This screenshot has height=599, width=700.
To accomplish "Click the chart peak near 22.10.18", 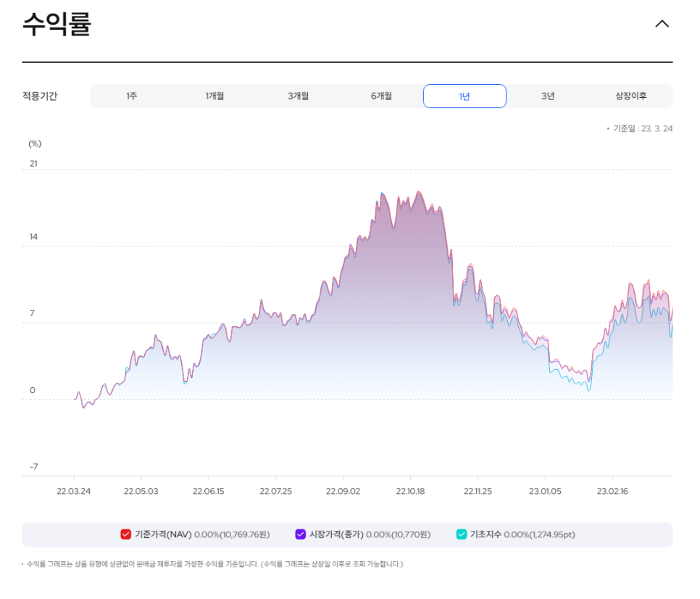I will 418,192.
